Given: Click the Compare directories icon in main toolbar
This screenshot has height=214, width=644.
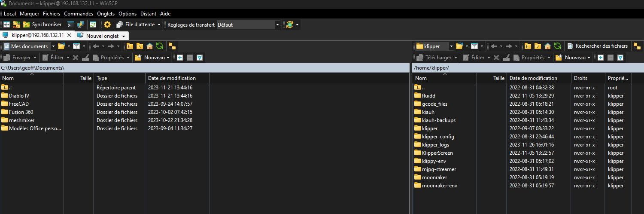Looking at the screenshot, I should 7,24.
